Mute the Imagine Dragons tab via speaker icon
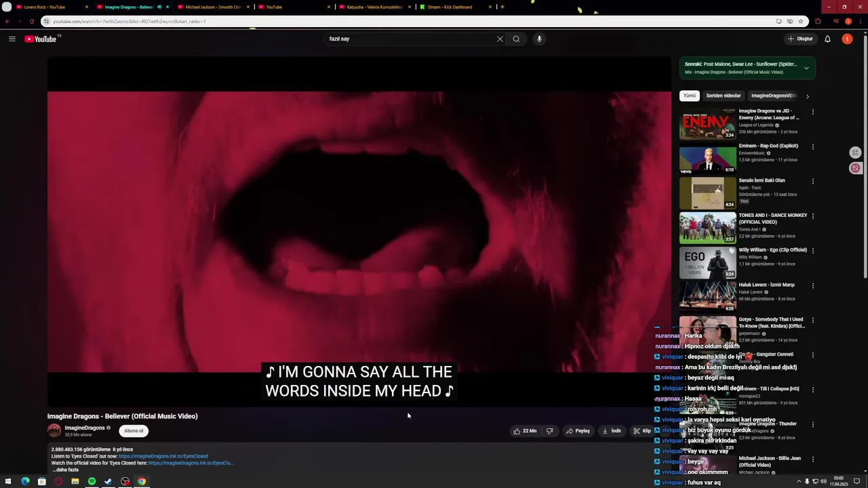Viewport: 868px width, 488px height. (x=159, y=7)
